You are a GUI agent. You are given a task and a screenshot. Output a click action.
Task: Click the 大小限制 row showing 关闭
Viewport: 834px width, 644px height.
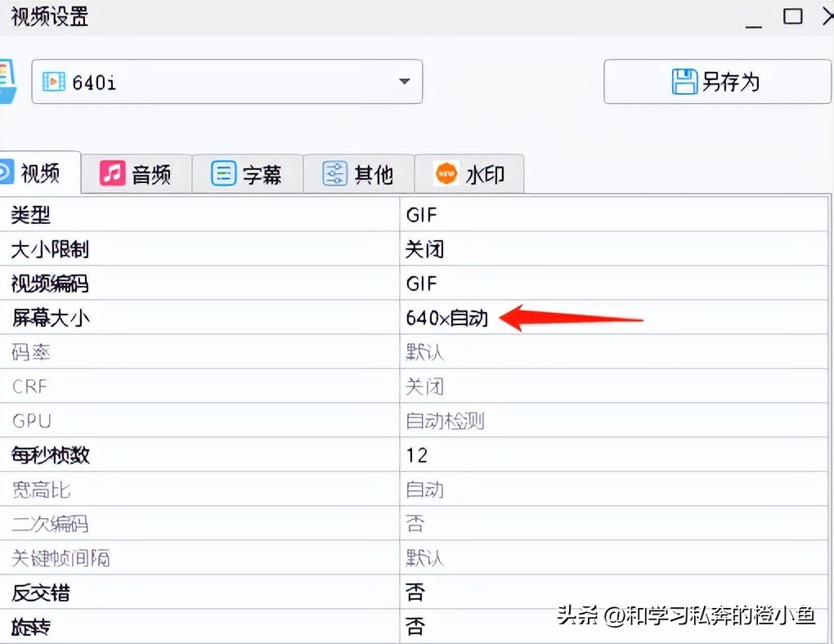pyautogui.click(x=424, y=249)
